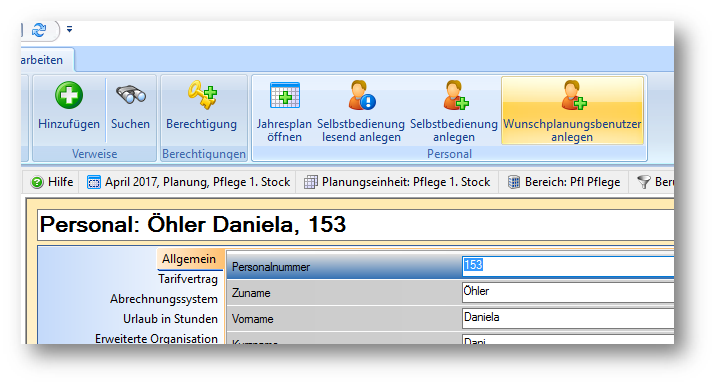
Task: Open quick access toolbar dropdown arrow
Action: click(69, 29)
